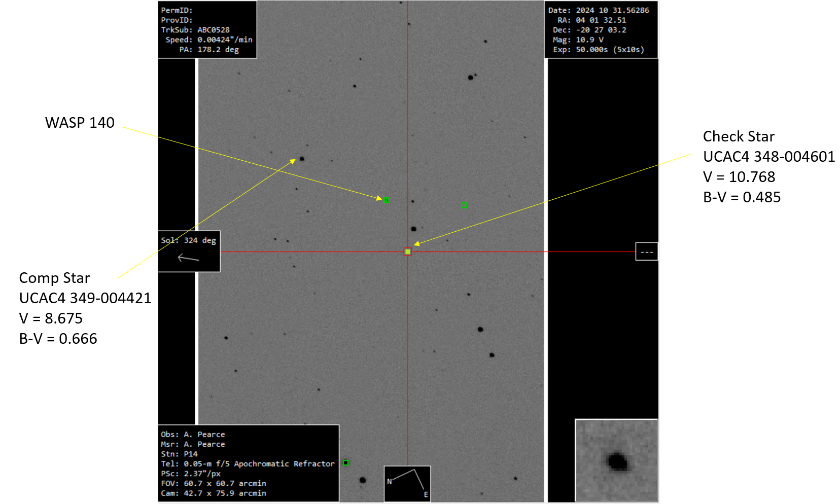Click the N/E compass orientation indicator
This screenshot has height=504, width=840.
(x=407, y=483)
